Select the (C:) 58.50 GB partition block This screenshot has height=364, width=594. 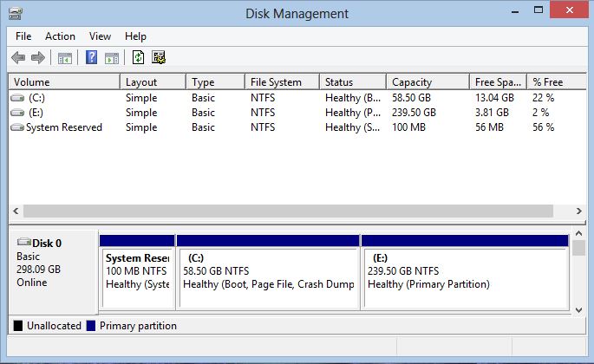point(268,272)
